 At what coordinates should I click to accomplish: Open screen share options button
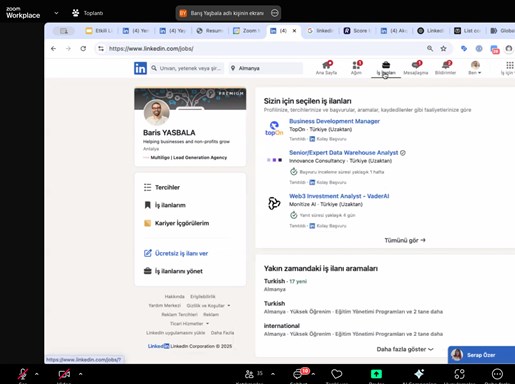pyautogui.click(x=275, y=13)
